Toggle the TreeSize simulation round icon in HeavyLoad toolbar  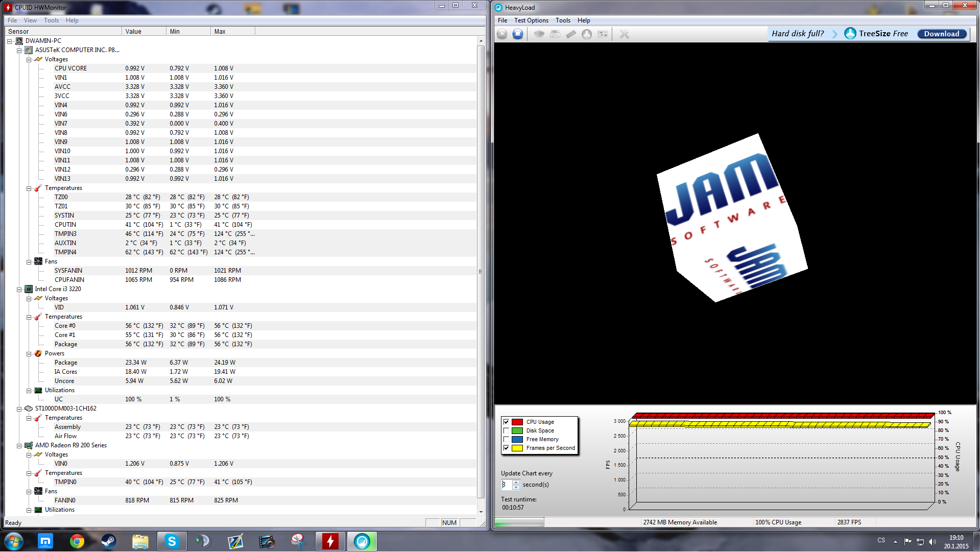587,34
